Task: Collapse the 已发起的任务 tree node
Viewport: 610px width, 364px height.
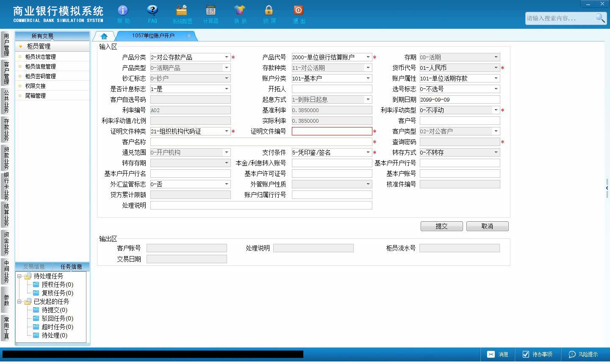Action: 19,301
